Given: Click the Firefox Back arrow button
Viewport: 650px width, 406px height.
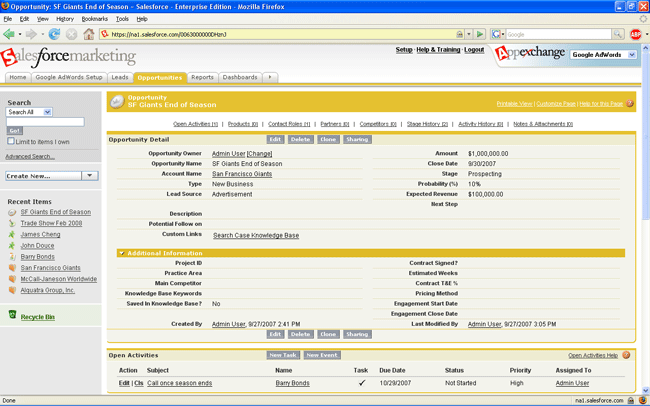Looking at the screenshot, I should tap(9, 34).
